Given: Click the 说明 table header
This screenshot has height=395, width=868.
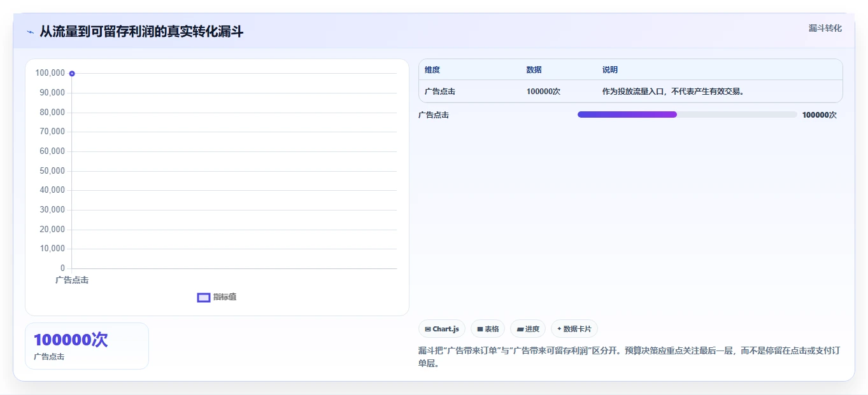Looking at the screenshot, I should coord(610,70).
